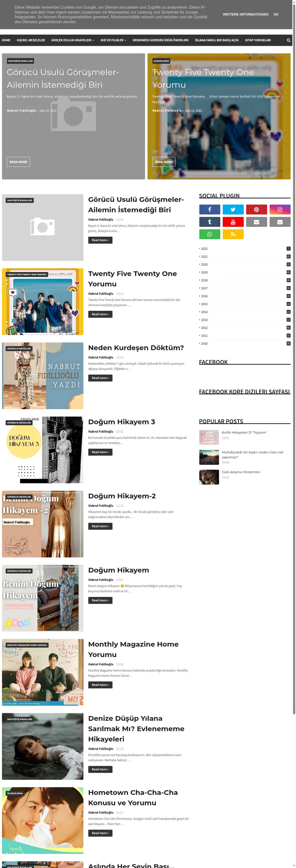296x868 pixels.
Task: Open the Neden Kurdeşen Döktüm post thumbnail
Action: [43, 376]
